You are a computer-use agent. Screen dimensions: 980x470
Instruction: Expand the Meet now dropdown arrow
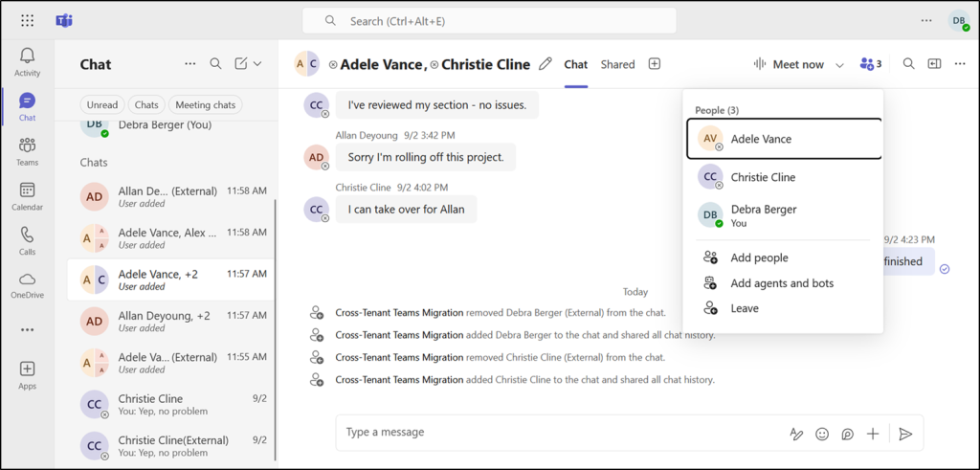point(839,64)
